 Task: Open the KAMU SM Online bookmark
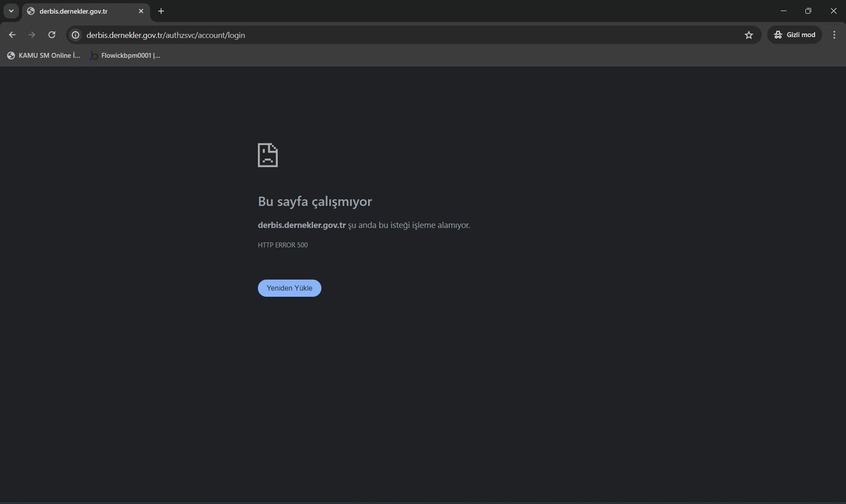(43, 55)
